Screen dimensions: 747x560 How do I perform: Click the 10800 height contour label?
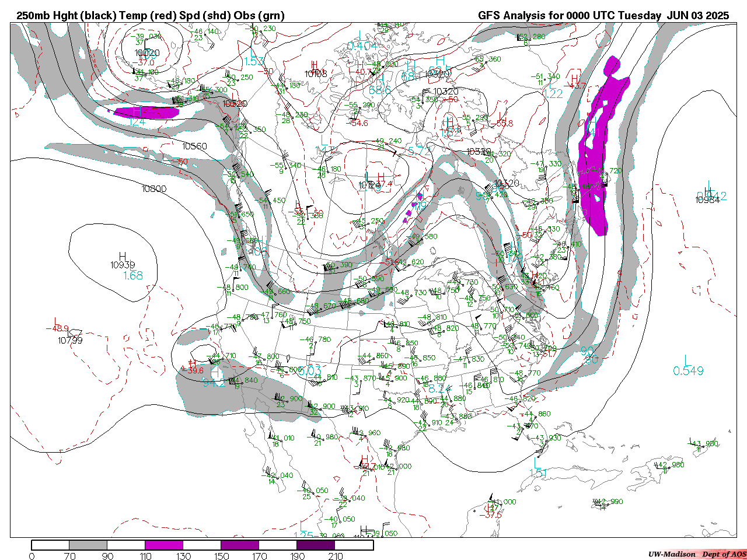click(154, 189)
